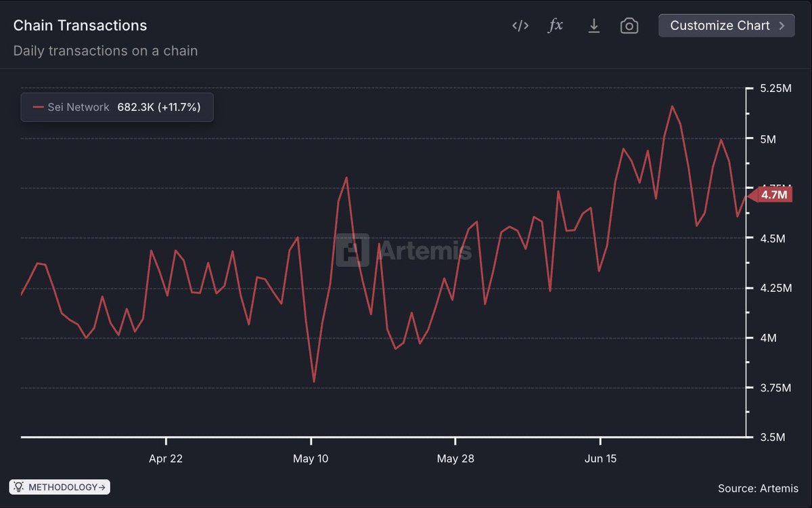Image resolution: width=812 pixels, height=508 pixels.
Task: Click the 5M y-axis label
Action: 768,139
